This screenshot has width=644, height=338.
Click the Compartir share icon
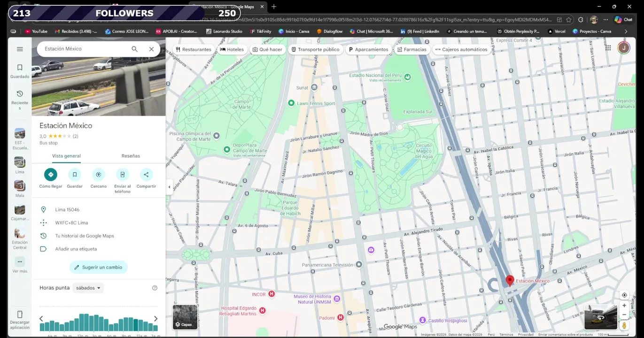(146, 175)
